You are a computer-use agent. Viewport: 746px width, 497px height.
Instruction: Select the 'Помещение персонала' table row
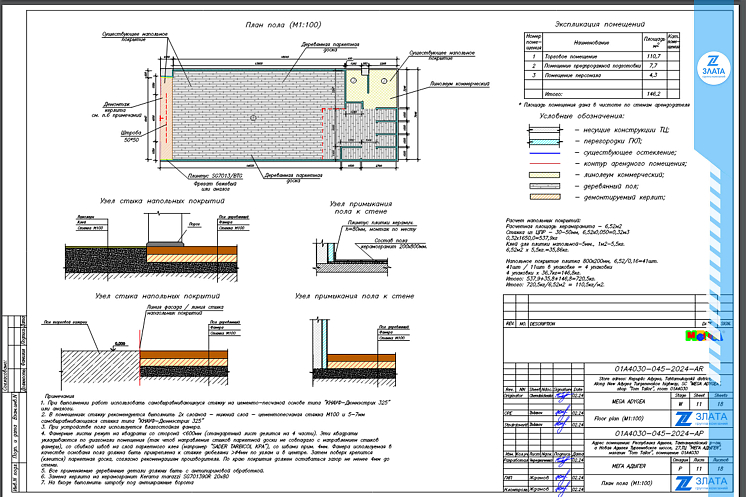[580, 75]
